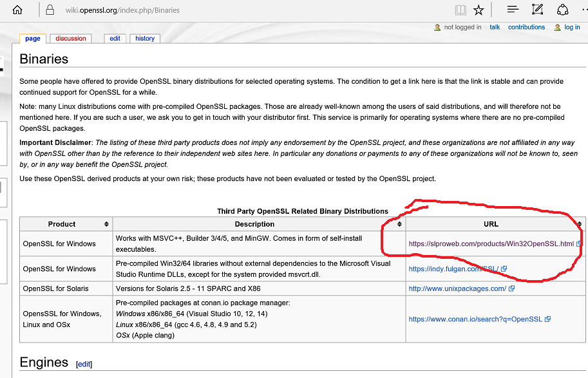Open the Hub menu lines icon
The height and width of the screenshot is (378, 588).
click(x=513, y=10)
